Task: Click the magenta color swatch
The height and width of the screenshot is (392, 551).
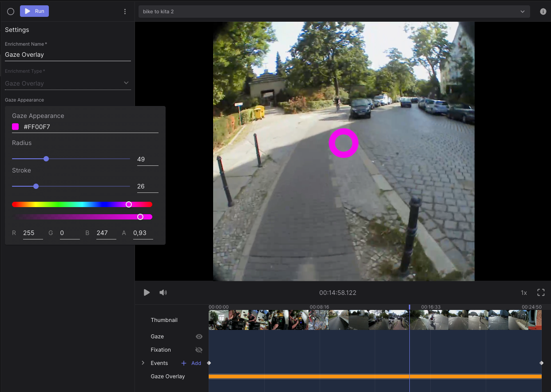Action: click(16, 127)
